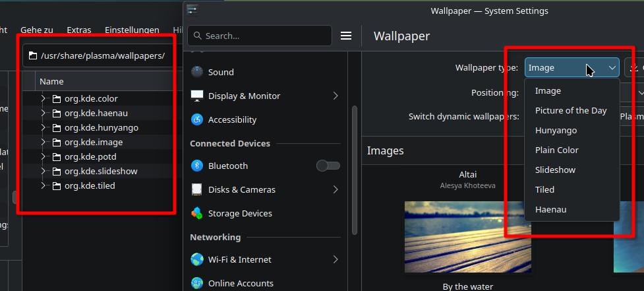This screenshot has height=291, width=644.
Task: Click the Storage Devices icon
Action: click(x=196, y=213)
